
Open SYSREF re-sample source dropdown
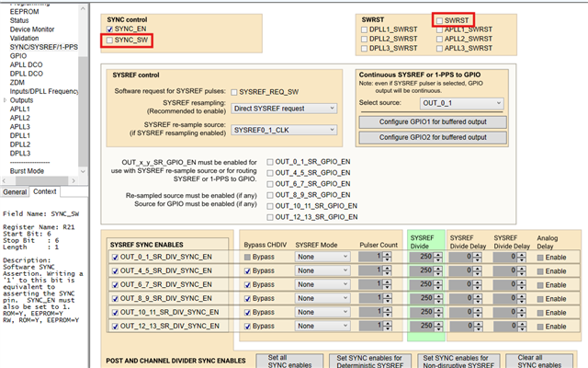(x=284, y=130)
